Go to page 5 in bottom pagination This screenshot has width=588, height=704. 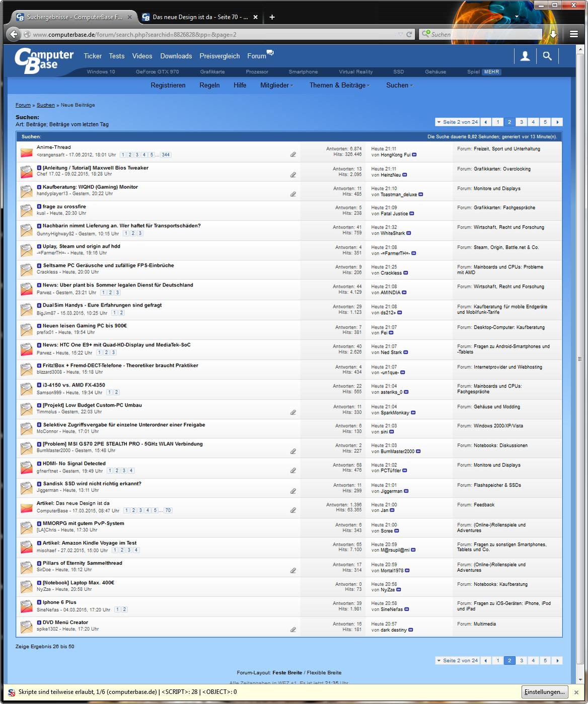pos(545,661)
